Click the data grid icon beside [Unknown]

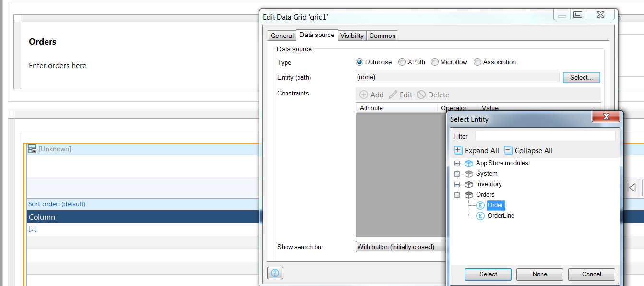(x=32, y=149)
